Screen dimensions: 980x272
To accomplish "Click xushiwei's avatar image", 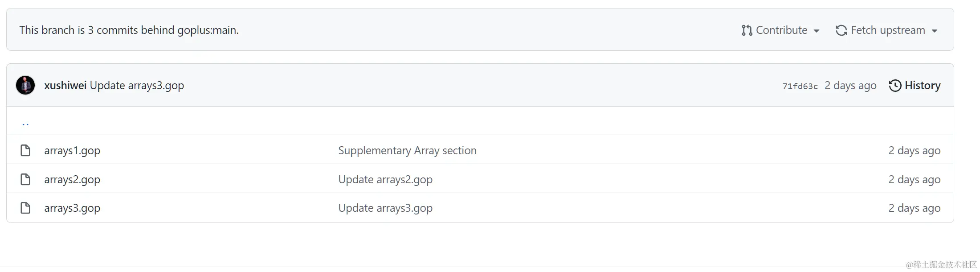I will pyautogui.click(x=25, y=85).
